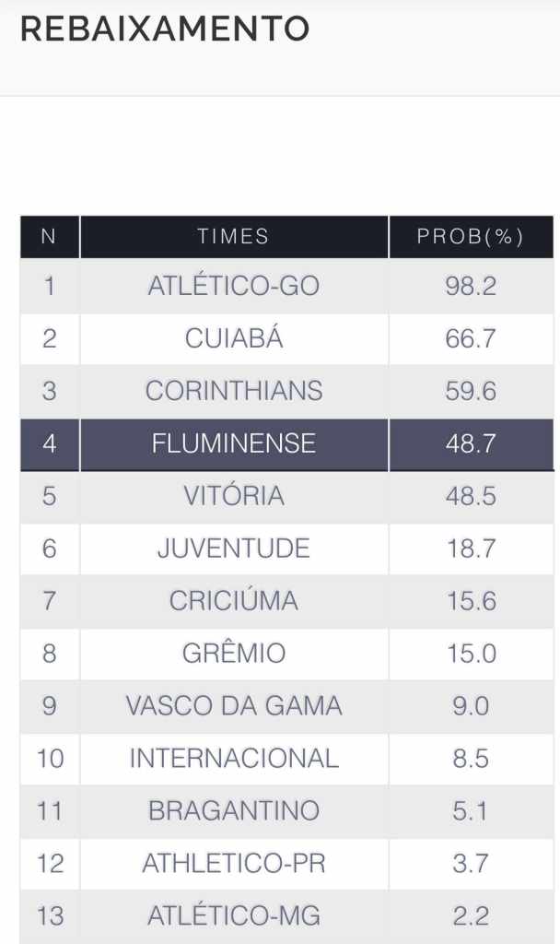Select the JUVENTUDE team name
The width and height of the screenshot is (560, 944).
234,549
